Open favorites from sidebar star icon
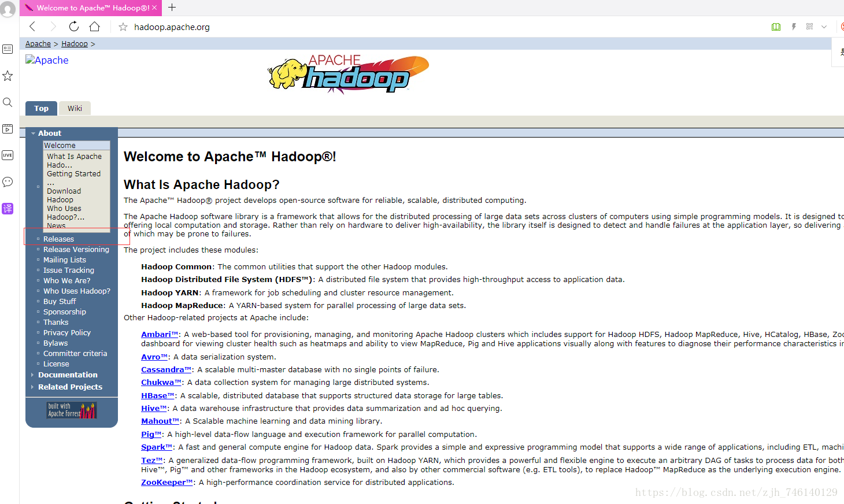844x504 pixels. (8, 76)
